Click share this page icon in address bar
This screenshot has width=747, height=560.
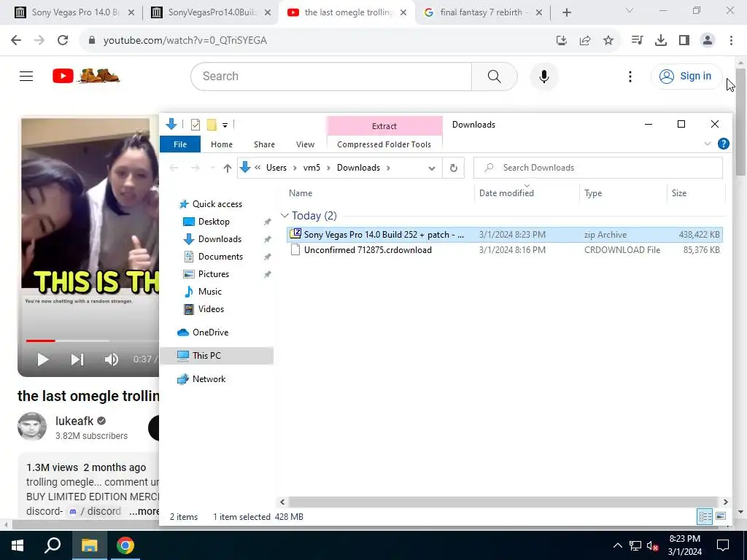(x=585, y=41)
